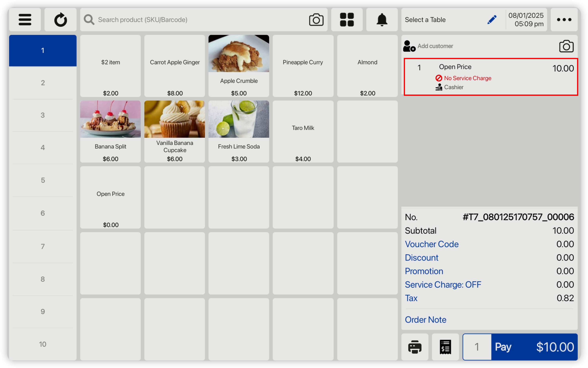The width and height of the screenshot is (588, 368).
Task: Switch to category page 2
Action: (43, 83)
